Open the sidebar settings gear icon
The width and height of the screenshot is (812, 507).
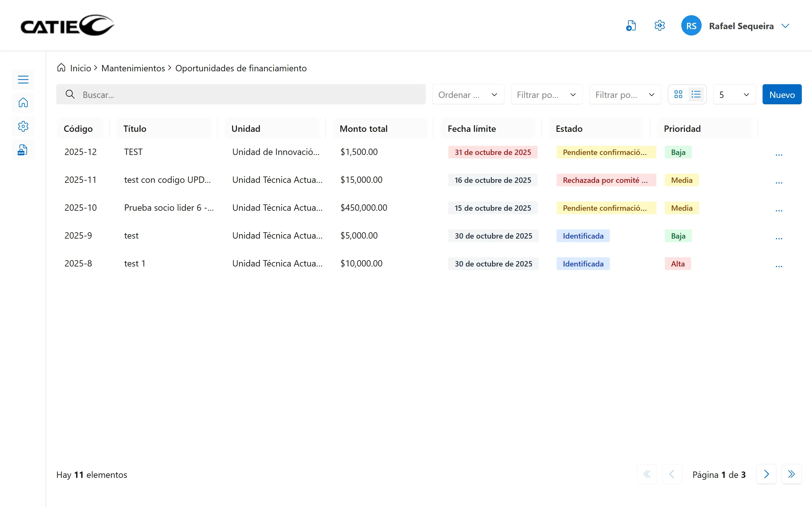coord(23,126)
